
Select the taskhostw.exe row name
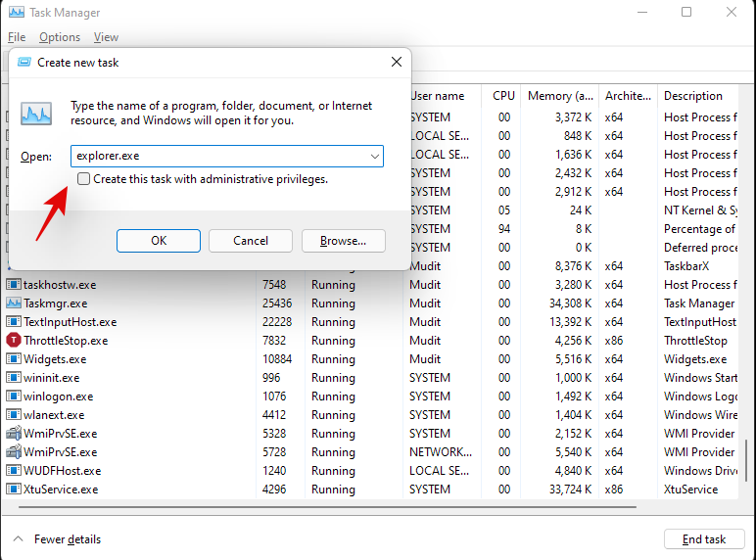tap(60, 284)
